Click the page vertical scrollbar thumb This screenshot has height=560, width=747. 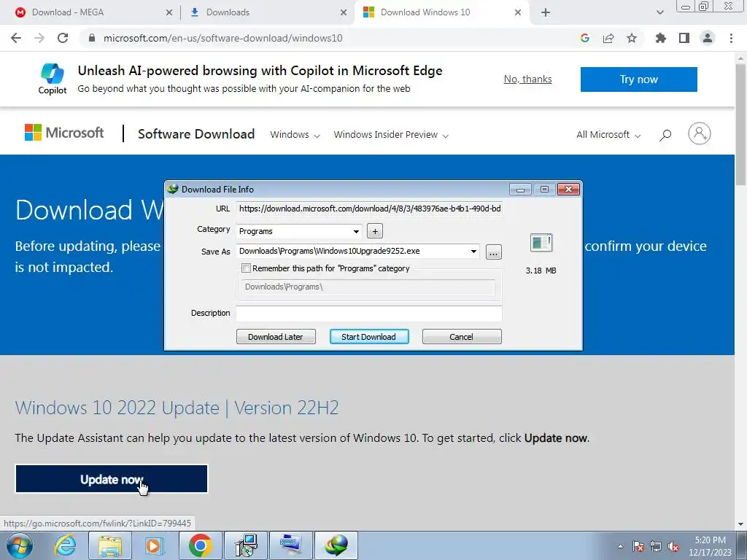[x=741, y=125]
